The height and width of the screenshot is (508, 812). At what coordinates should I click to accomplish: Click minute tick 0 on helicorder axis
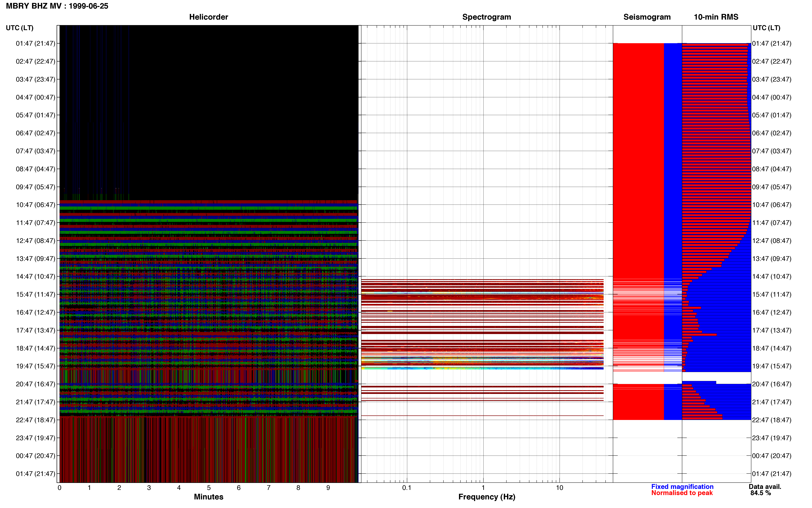59,487
